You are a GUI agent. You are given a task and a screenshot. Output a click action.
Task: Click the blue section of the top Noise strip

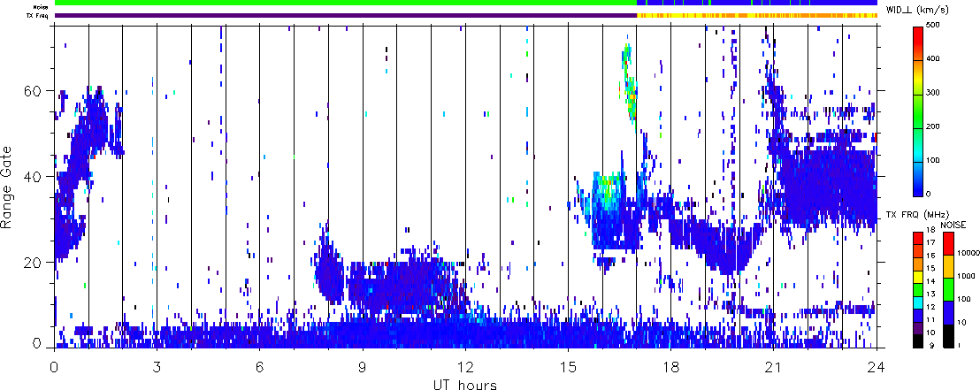[x=757, y=3]
